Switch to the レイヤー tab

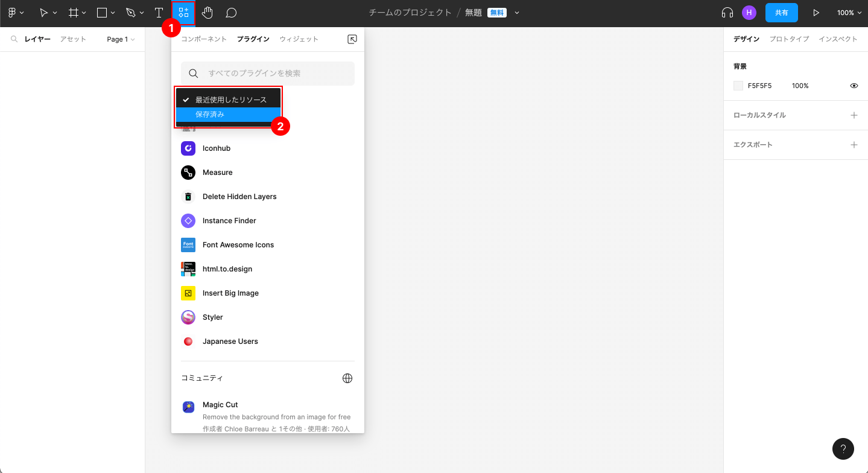[37, 39]
